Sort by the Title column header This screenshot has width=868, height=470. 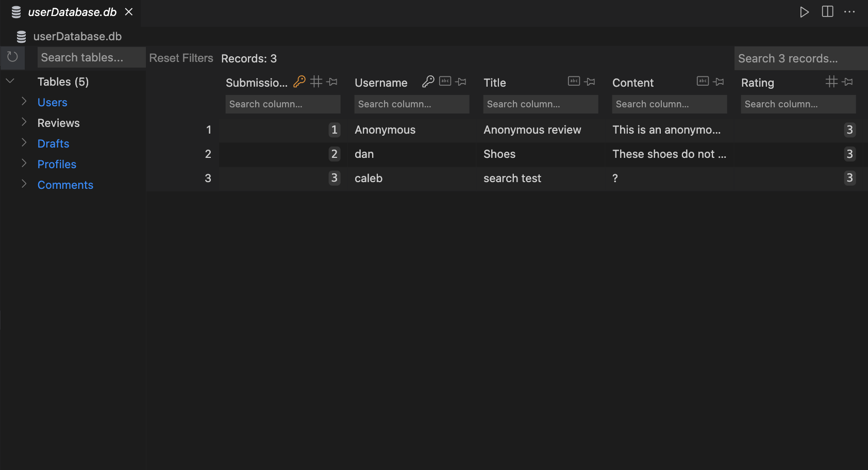click(x=495, y=83)
